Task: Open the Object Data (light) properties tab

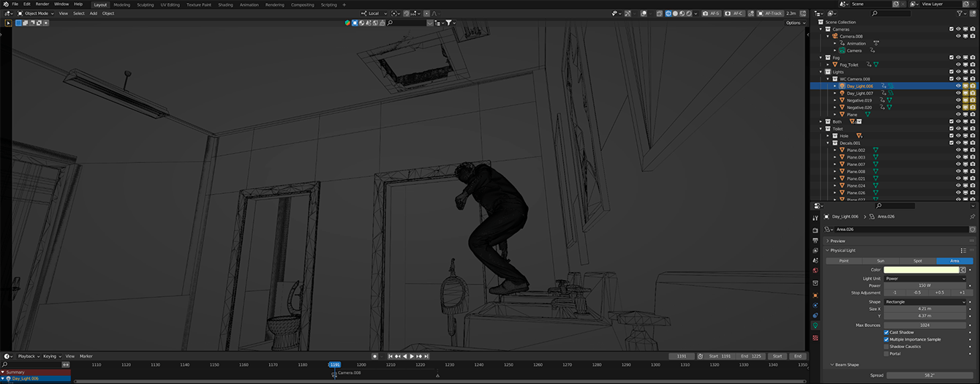Action: (x=815, y=325)
